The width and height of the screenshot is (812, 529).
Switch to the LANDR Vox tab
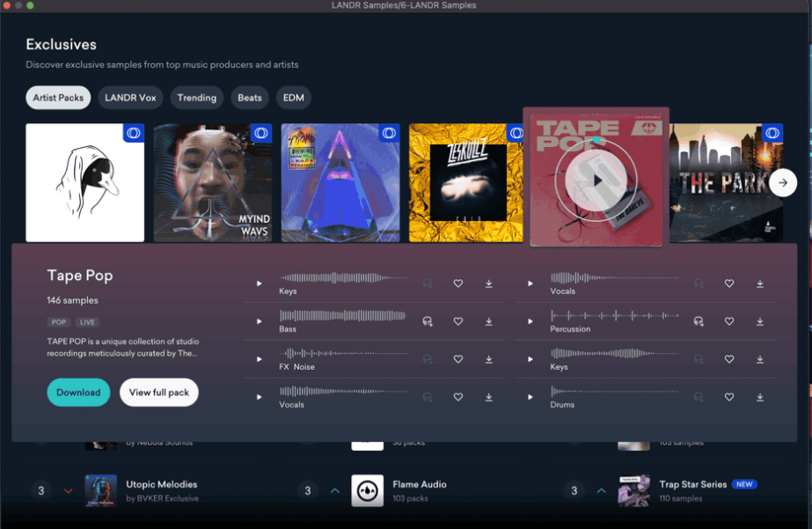click(x=130, y=98)
